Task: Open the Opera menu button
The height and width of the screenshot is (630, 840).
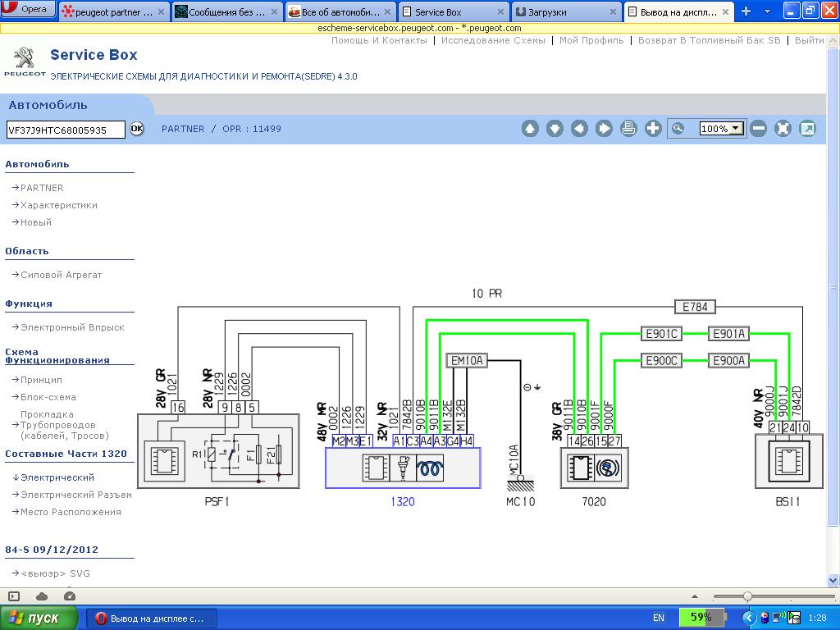Action: click(28, 9)
